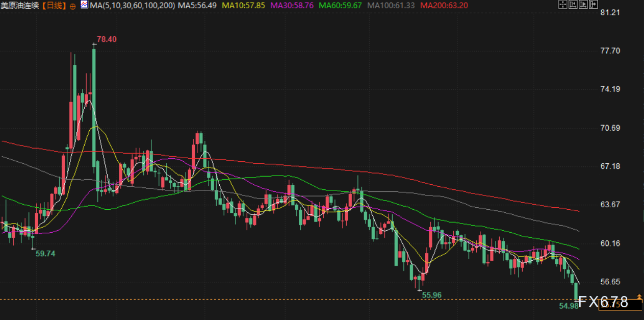Open the 日线 period selector
This screenshot has width=644, height=320.
pos(55,6)
